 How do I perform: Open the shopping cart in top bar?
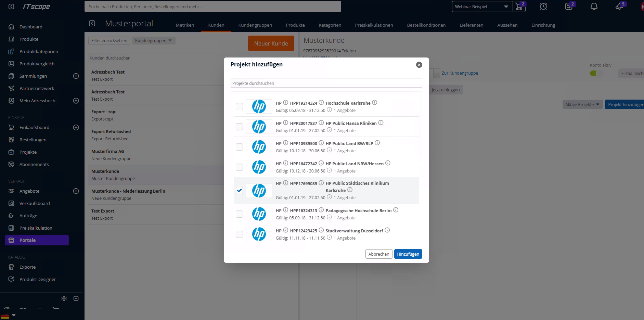[519, 7]
